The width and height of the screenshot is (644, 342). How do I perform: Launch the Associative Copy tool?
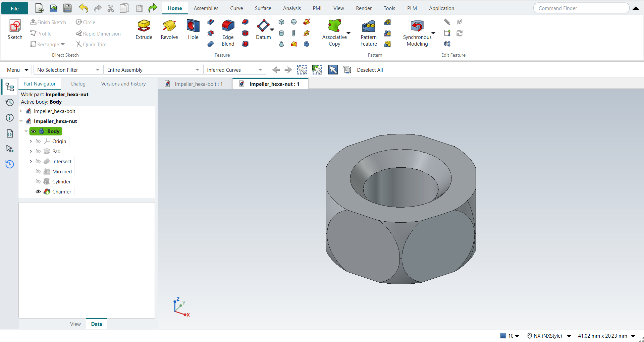[334, 33]
